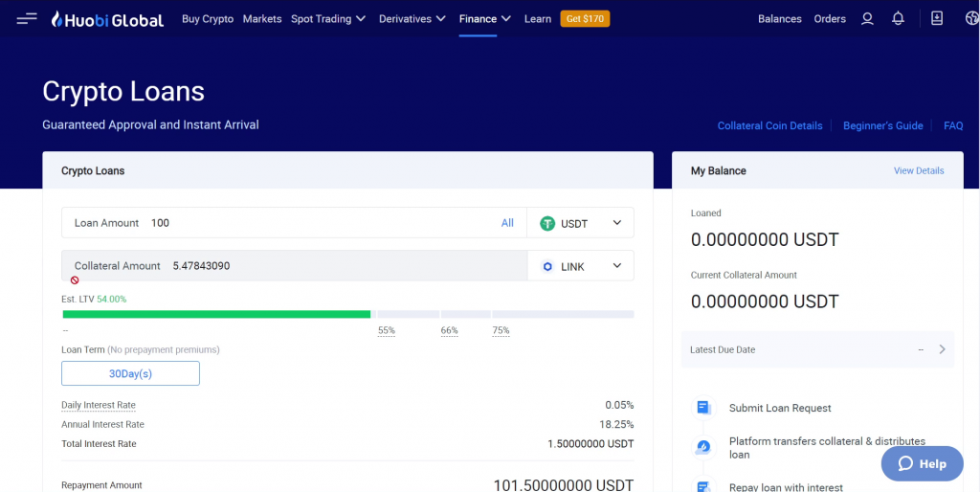Open the LINK collateral coin dropdown
The width and height of the screenshot is (980, 492).
[580, 266]
